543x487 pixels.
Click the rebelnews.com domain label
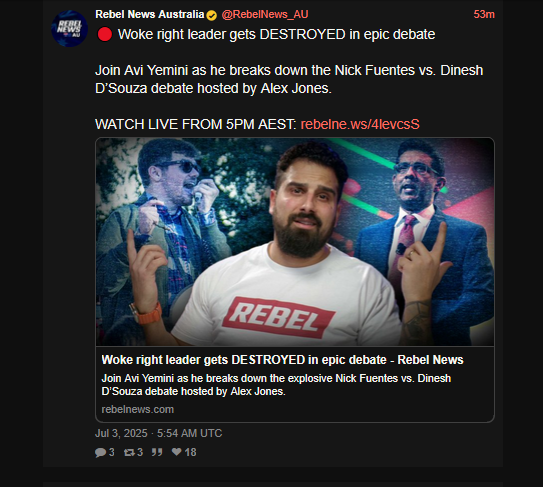pos(137,409)
